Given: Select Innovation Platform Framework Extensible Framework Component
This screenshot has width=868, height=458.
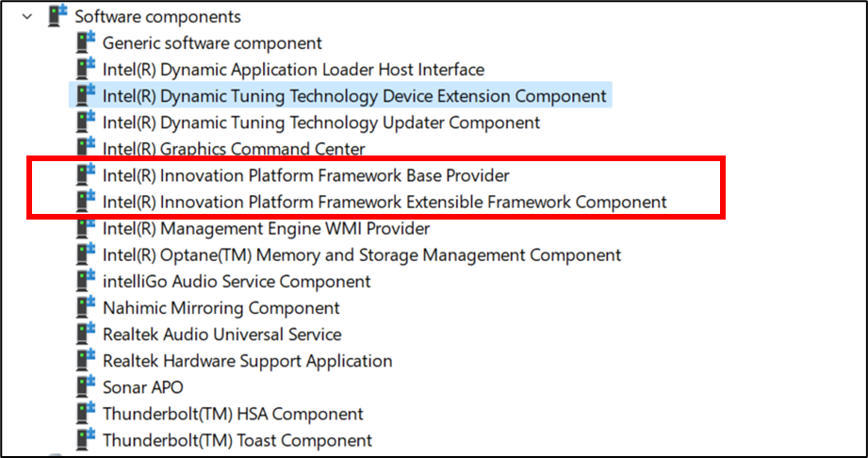Looking at the screenshot, I should (x=384, y=202).
